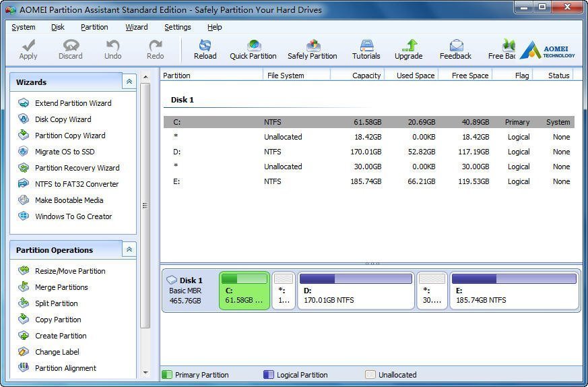This screenshot has width=588, height=387.
Task: Open the Help menu
Action: [214, 27]
